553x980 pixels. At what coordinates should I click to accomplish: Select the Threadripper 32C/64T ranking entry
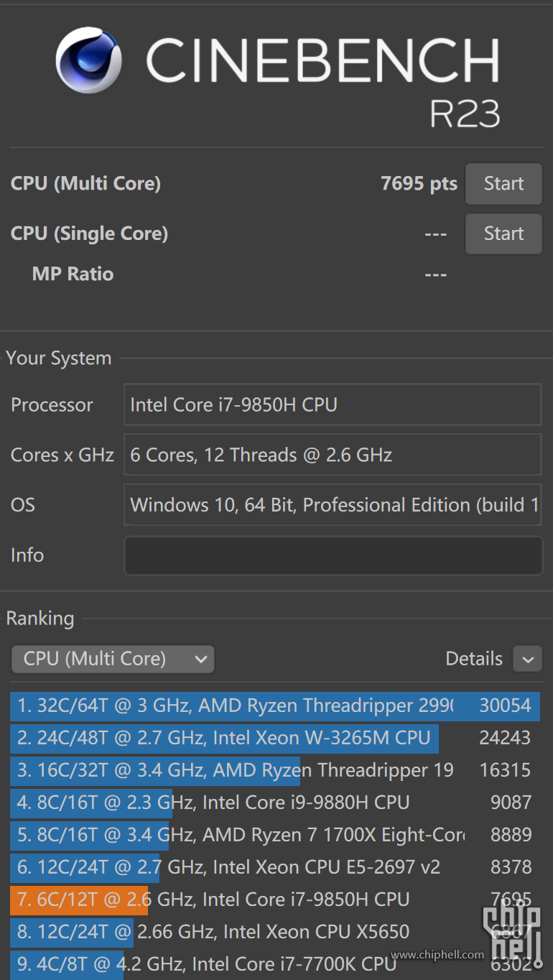[x=275, y=706]
